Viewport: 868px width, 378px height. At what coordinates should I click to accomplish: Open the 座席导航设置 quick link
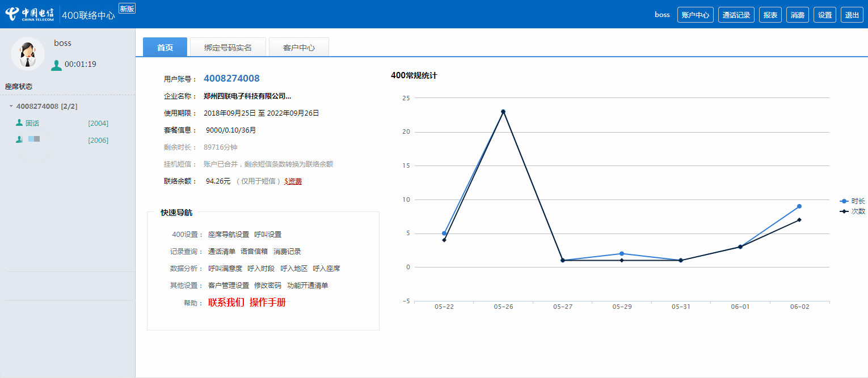tap(229, 235)
